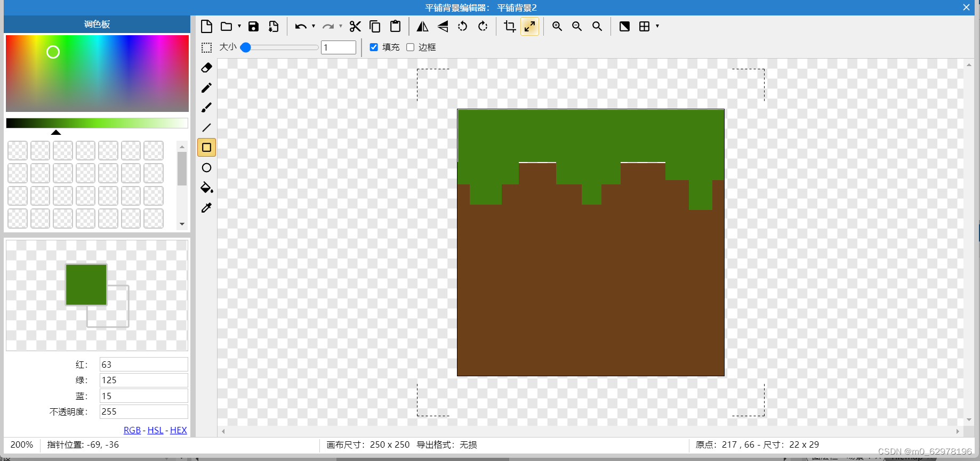Viewport: 980px width, 461px height.
Task: Save the tile image
Action: pyautogui.click(x=253, y=26)
